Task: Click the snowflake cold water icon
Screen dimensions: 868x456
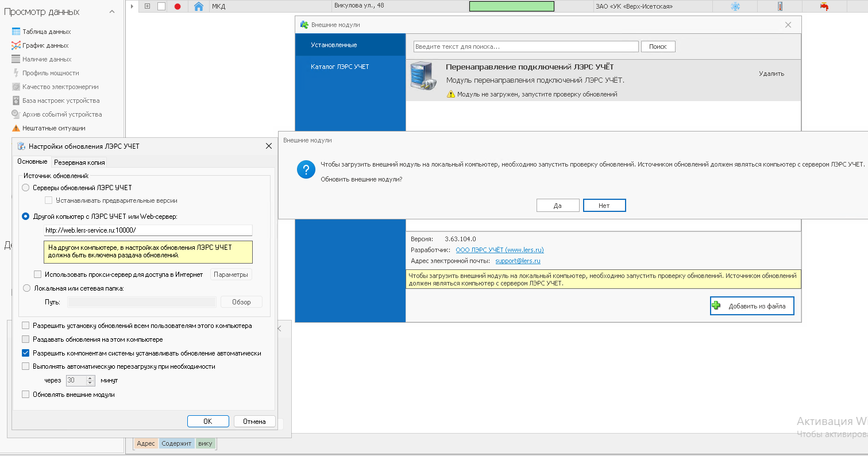Action: (x=735, y=6)
